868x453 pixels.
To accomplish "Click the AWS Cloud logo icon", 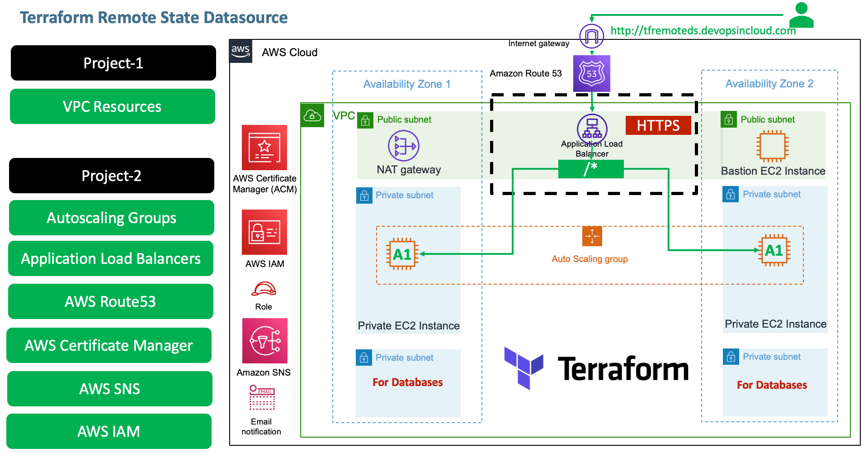I will pyautogui.click(x=241, y=51).
